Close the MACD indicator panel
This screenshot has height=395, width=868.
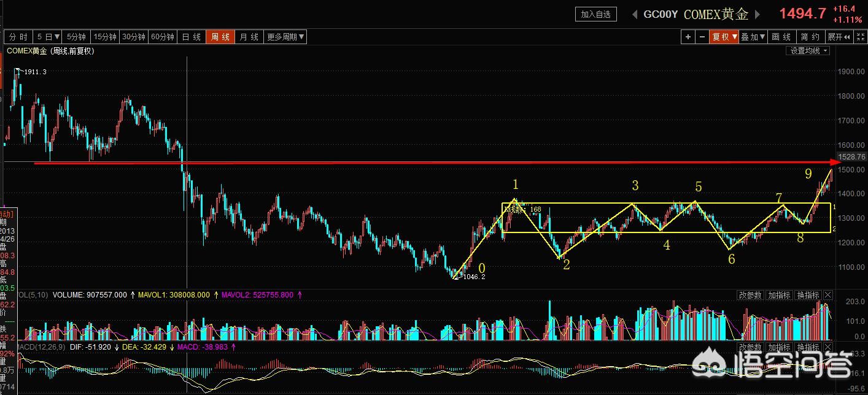point(828,347)
